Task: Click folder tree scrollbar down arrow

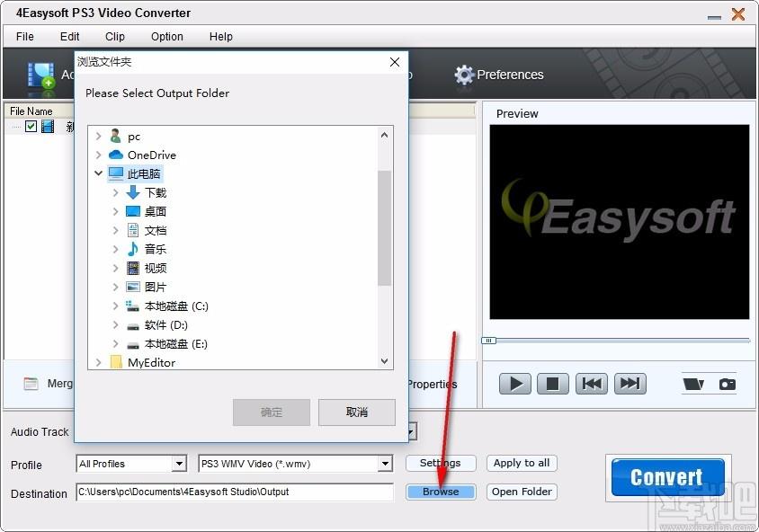Action: click(384, 360)
